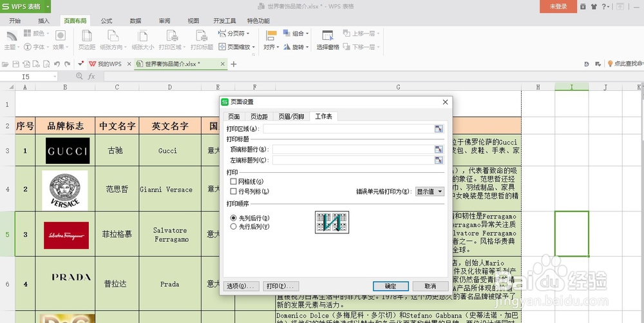
Task: Click the 纸张方向 orientation icon
Action: click(x=113, y=35)
